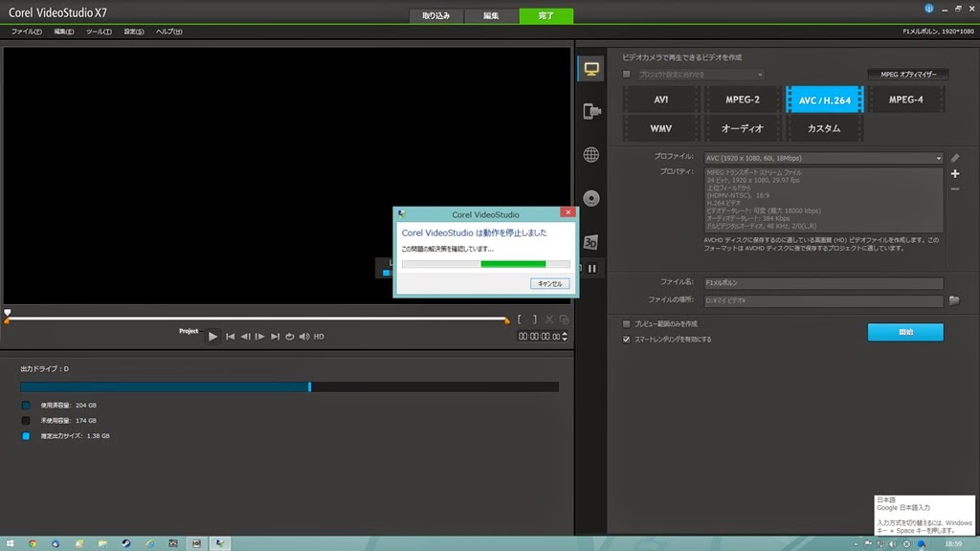The image size is (980, 551).
Task: Close the Corel VideoStudio error dialog
Action: (x=568, y=212)
